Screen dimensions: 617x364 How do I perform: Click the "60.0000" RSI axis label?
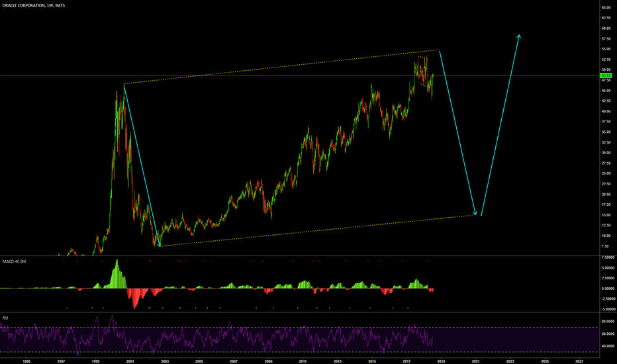[608, 334]
